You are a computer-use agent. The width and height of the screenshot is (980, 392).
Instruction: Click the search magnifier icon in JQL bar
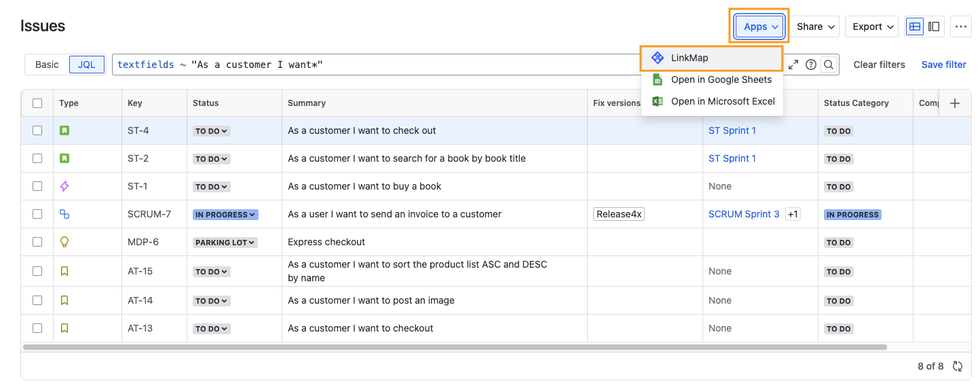pos(828,65)
